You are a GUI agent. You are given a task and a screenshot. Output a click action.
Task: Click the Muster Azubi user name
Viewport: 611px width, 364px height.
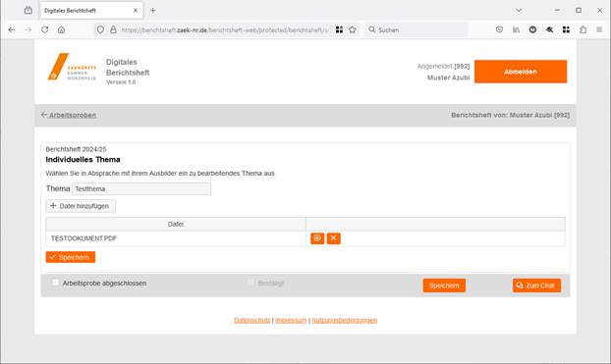[448, 78]
